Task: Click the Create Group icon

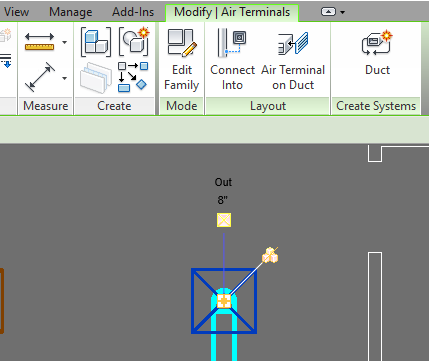Action: click(x=134, y=41)
